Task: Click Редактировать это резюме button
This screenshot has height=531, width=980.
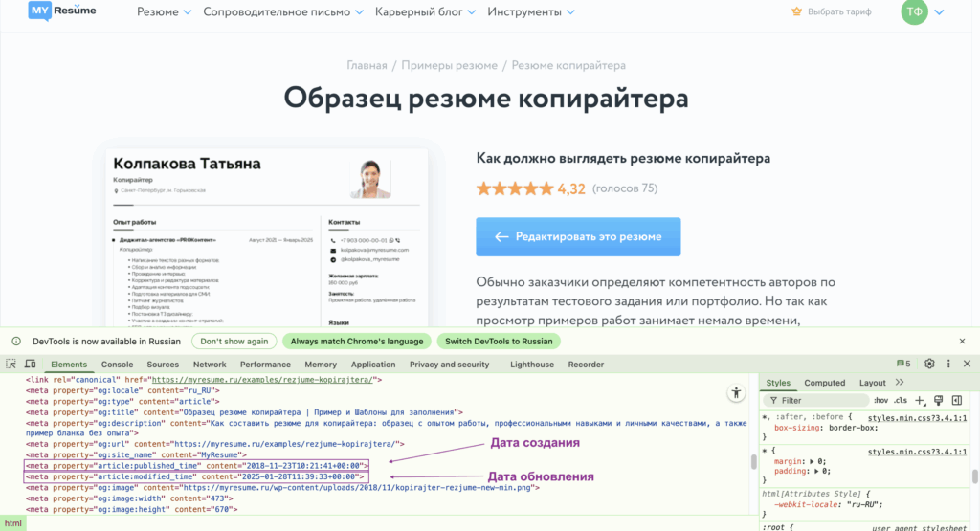Action: click(x=578, y=236)
